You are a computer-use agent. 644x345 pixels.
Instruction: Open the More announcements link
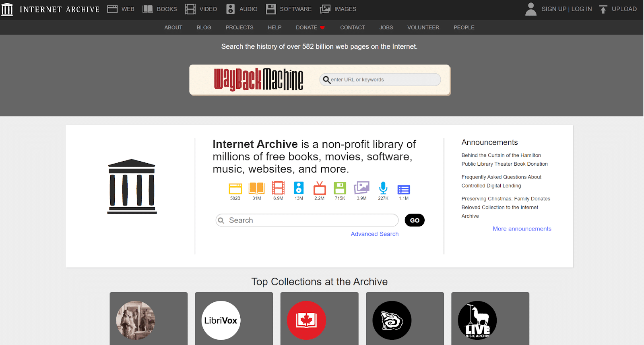(x=522, y=229)
